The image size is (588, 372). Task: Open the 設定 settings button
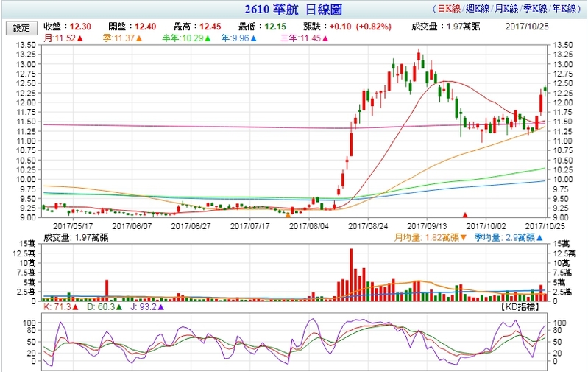21,28
